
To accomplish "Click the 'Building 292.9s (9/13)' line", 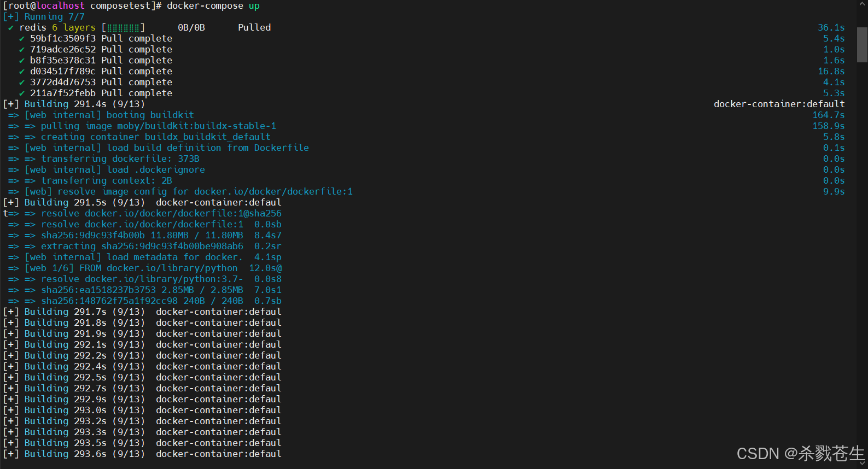I will [142, 399].
